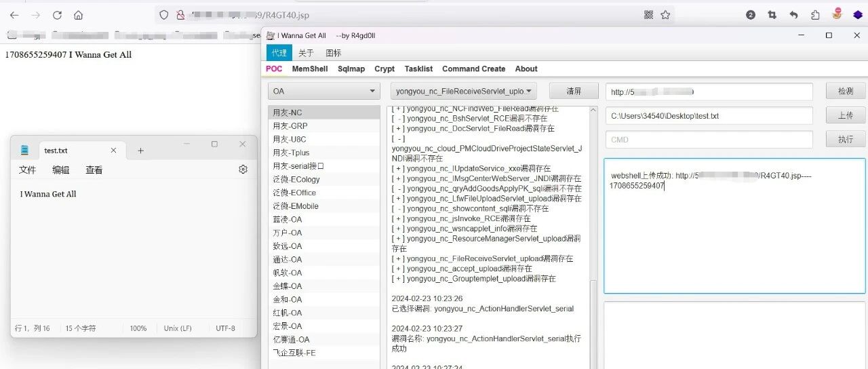Image resolution: width=868 pixels, height=369 pixels.
Task: Select 通达-OA in the product list
Action: click(x=324, y=259)
